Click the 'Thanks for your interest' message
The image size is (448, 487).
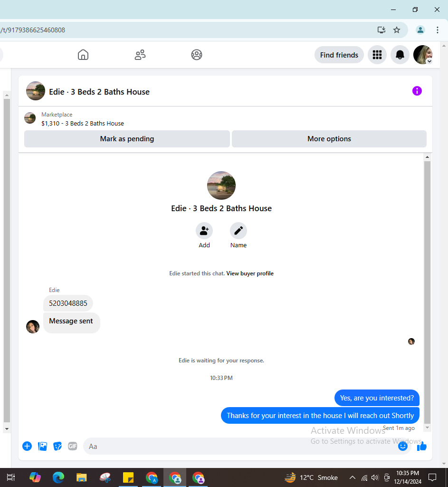coord(320,416)
